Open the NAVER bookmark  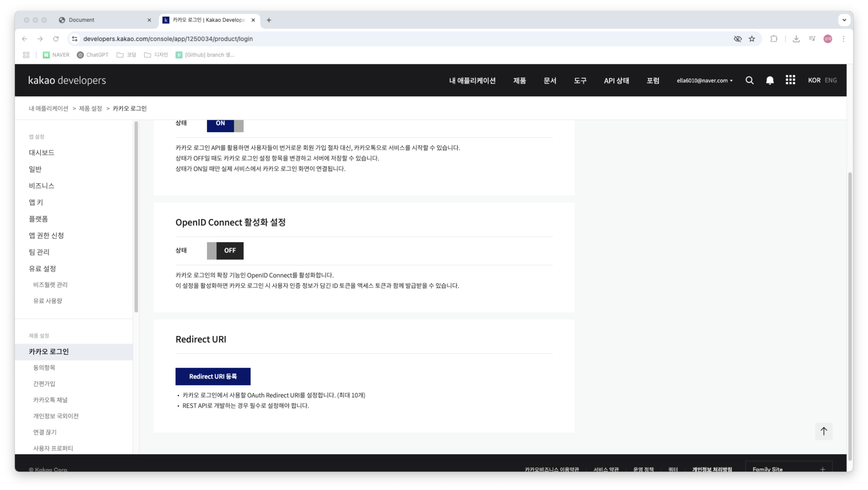click(56, 55)
